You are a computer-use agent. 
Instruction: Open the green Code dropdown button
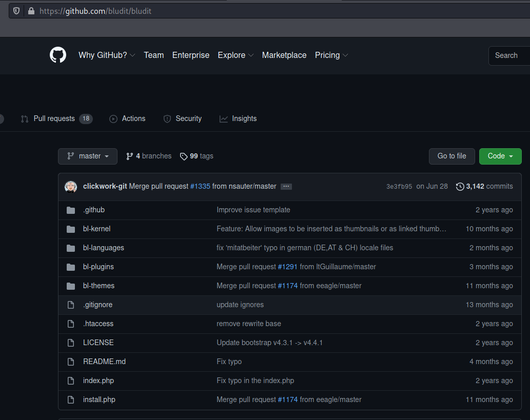point(500,156)
